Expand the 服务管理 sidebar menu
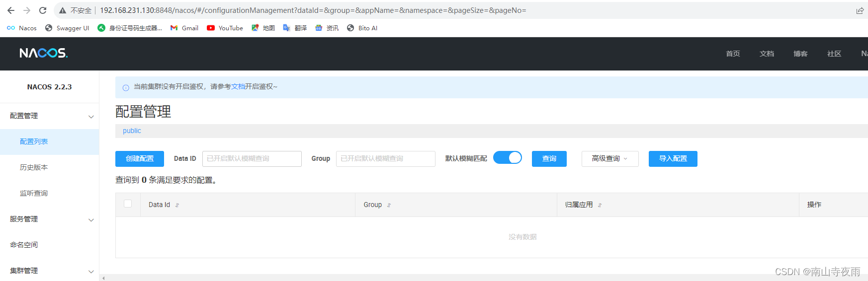The width and height of the screenshot is (868, 281). click(x=50, y=219)
